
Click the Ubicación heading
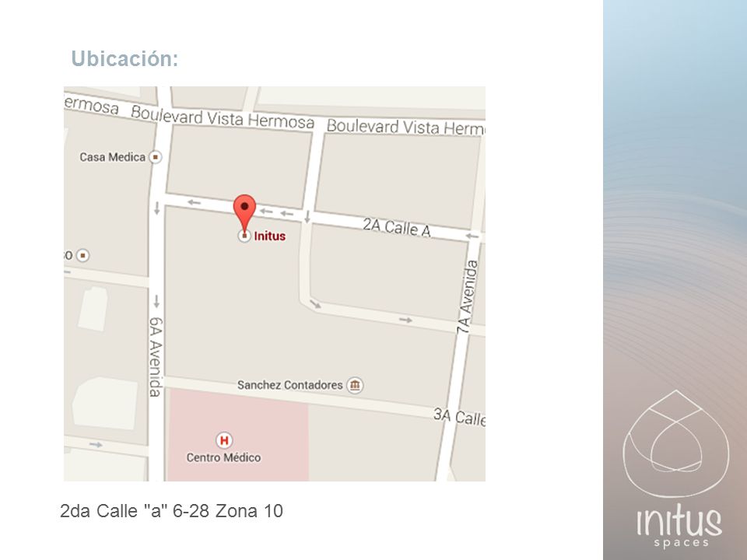[x=124, y=59]
